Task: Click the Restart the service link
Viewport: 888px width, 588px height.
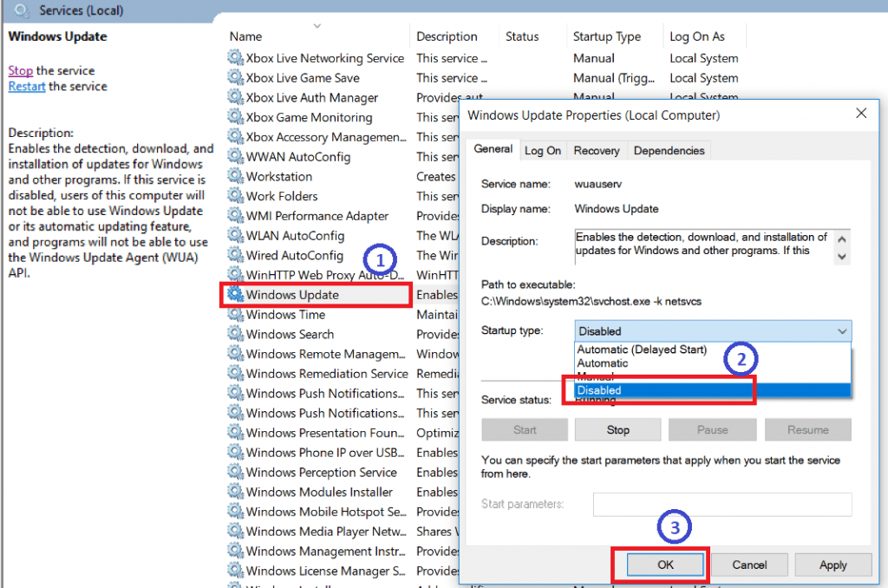Action: point(27,86)
